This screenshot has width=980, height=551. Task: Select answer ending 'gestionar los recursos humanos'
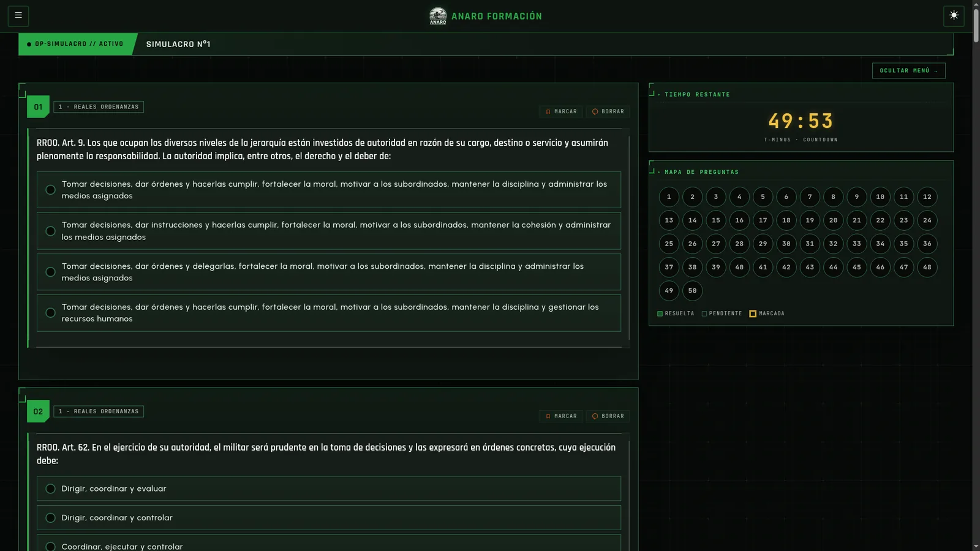(329, 313)
